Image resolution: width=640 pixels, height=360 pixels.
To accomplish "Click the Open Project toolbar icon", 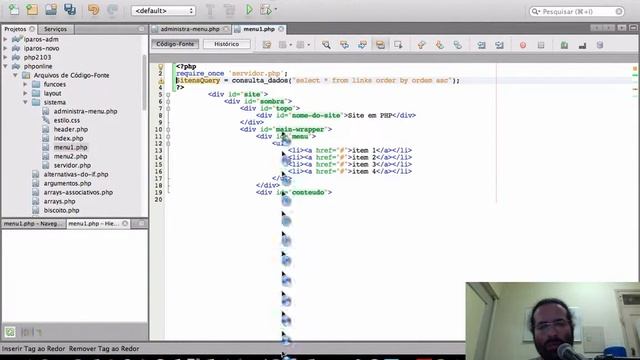I will (x=51, y=9).
